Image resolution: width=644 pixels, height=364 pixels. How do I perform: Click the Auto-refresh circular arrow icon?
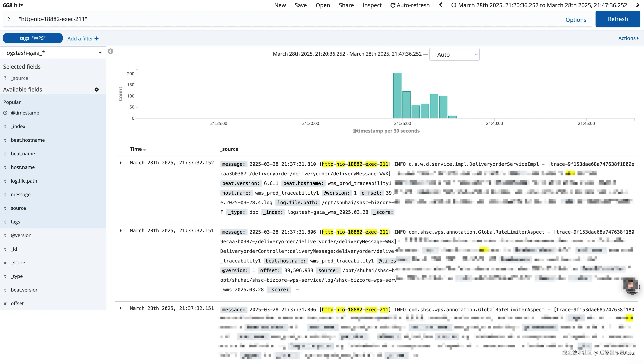pos(393,5)
